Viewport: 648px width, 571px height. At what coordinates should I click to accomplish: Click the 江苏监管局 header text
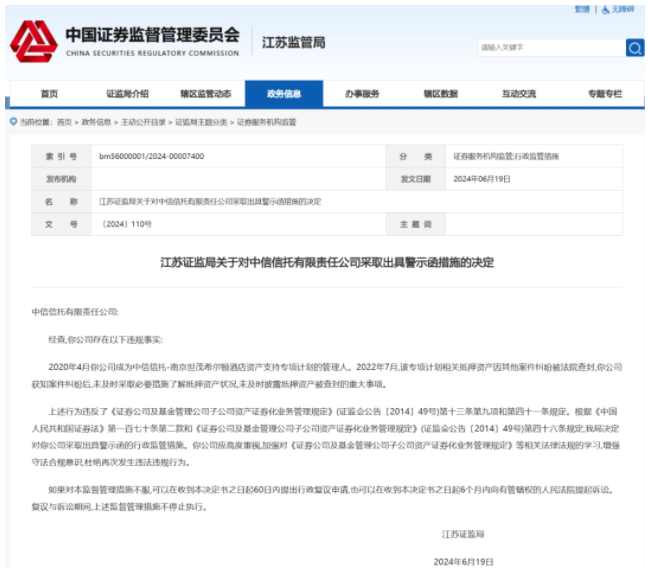293,43
